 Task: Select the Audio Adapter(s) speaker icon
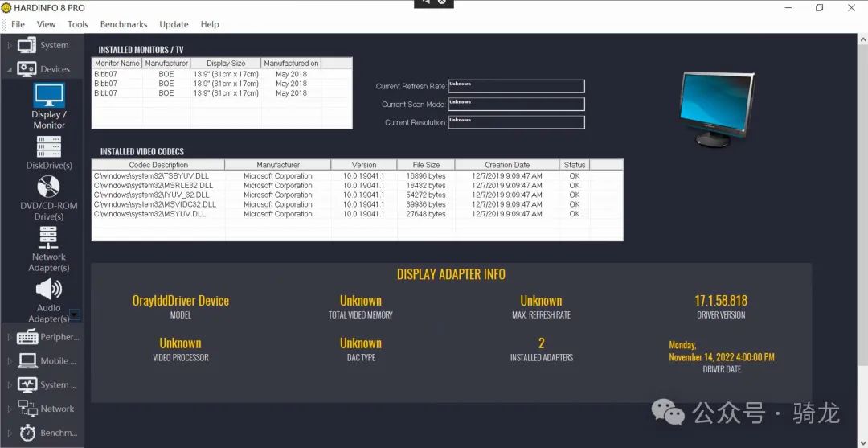pyautogui.click(x=49, y=289)
